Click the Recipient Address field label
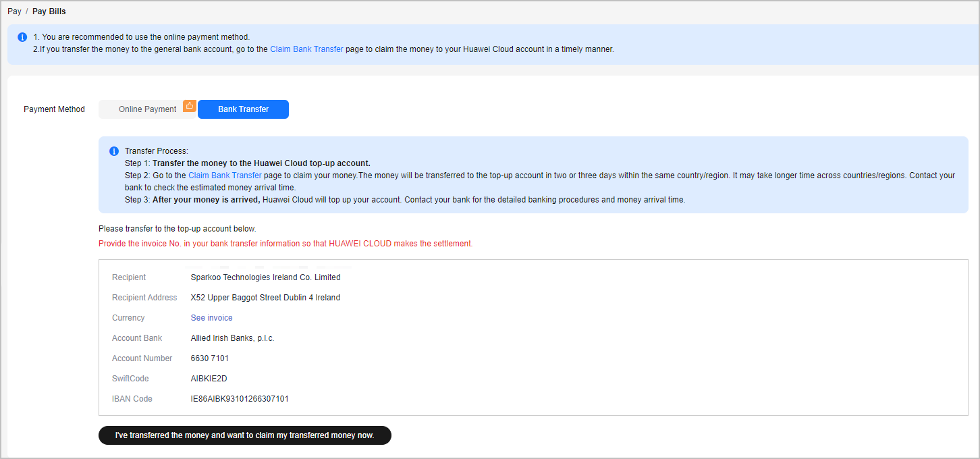The width and height of the screenshot is (980, 459). tap(144, 298)
